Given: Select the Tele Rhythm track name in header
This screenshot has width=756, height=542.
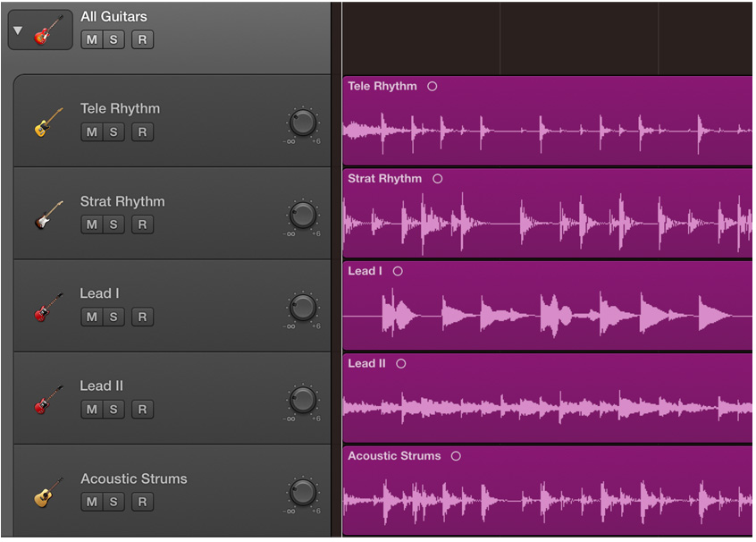Looking at the screenshot, I should [x=120, y=108].
